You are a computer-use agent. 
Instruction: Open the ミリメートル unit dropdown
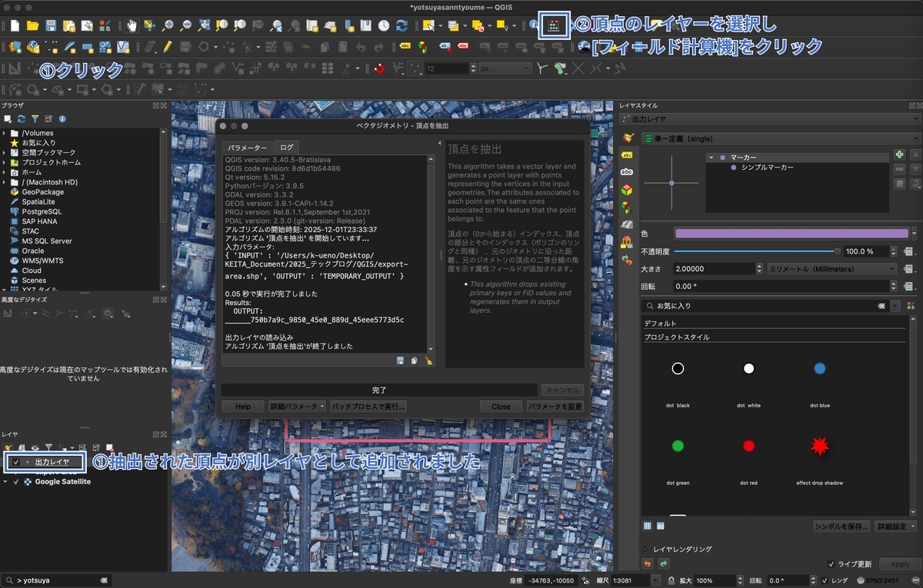click(x=832, y=269)
